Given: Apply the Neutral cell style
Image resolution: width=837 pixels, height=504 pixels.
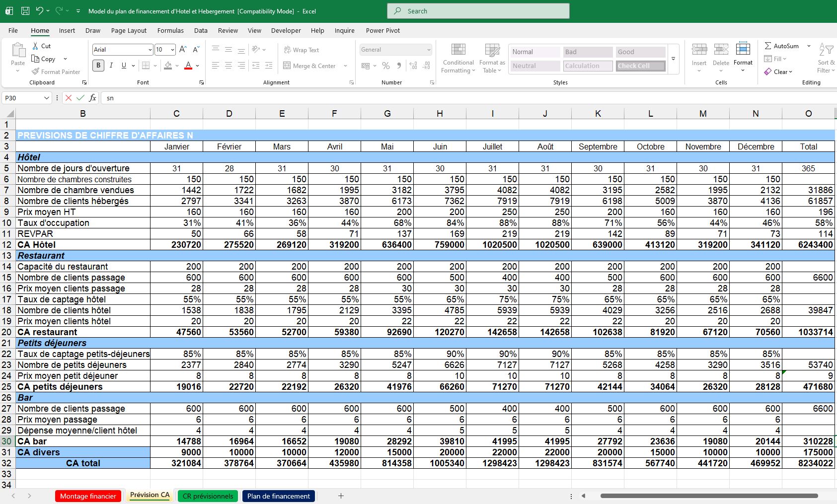Looking at the screenshot, I should point(534,66).
